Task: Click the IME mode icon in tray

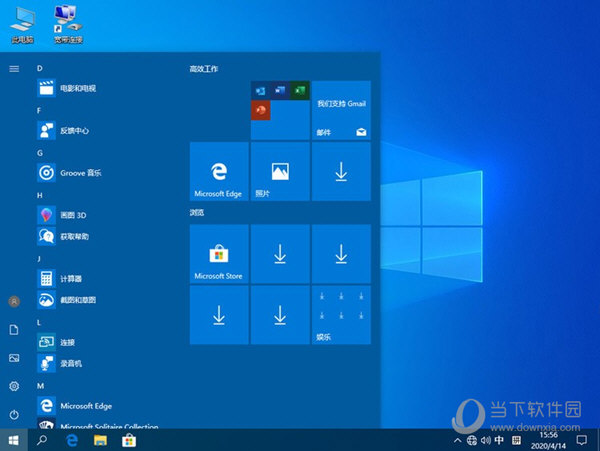Action: [x=516, y=440]
